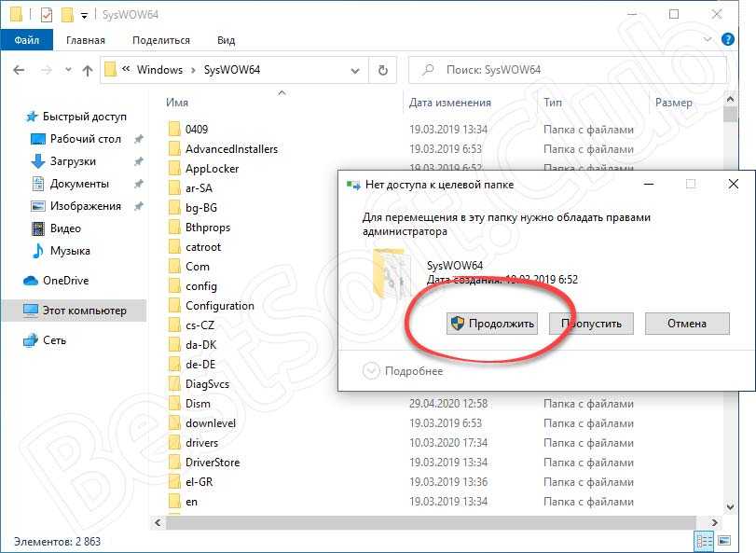Open the Customize Quick Access Toolbar dropdown
Viewport: 756px width, 553px height.
(84, 16)
